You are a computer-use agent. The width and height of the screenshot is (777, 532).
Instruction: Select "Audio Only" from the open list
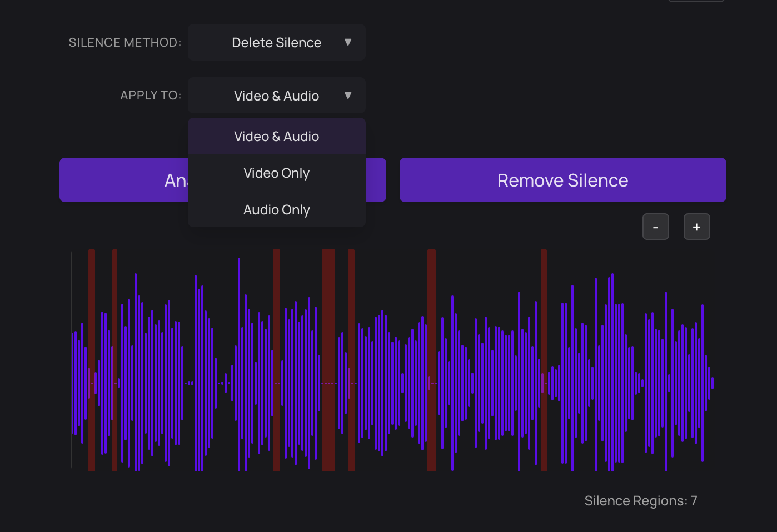pyautogui.click(x=276, y=209)
